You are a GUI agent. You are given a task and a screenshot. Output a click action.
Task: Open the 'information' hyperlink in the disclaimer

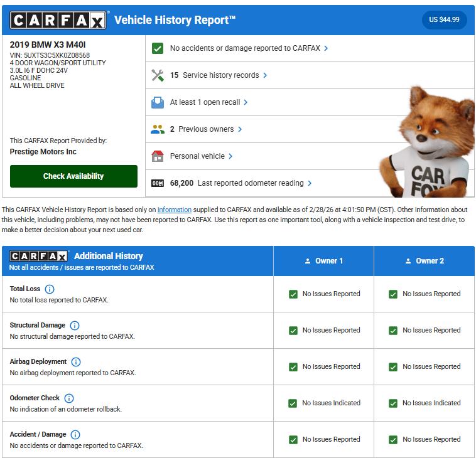coord(175,210)
